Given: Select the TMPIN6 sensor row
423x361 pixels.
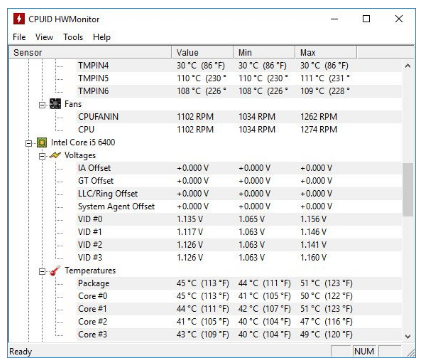Looking at the screenshot, I should (238, 91).
